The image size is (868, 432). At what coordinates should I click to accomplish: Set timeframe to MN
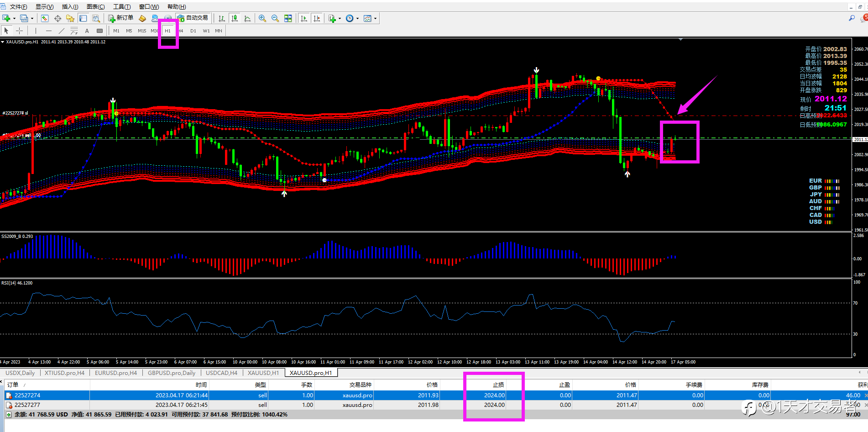(219, 31)
